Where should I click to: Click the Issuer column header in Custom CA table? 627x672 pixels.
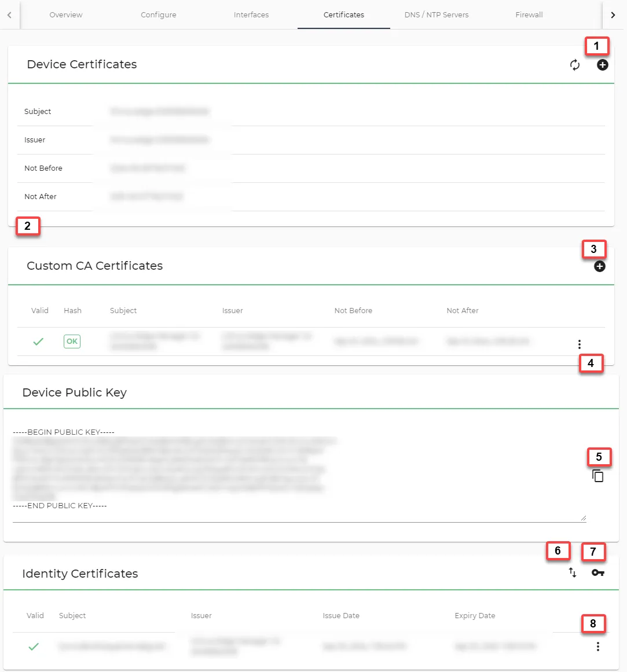tap(233, 310)
